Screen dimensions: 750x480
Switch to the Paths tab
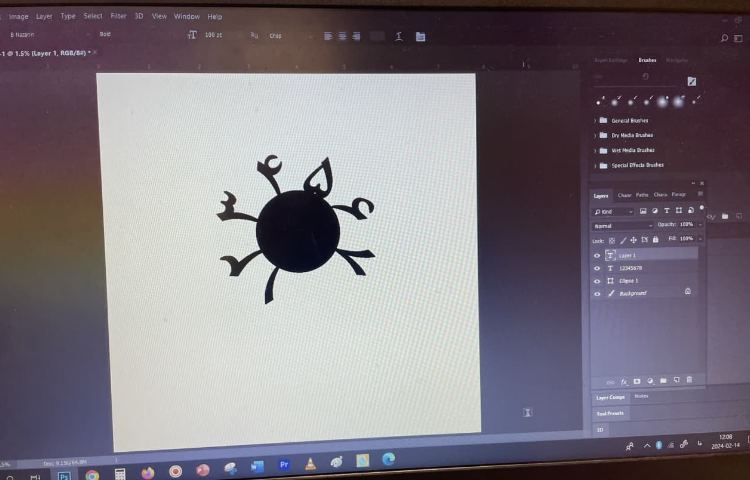tap(642, 195)
